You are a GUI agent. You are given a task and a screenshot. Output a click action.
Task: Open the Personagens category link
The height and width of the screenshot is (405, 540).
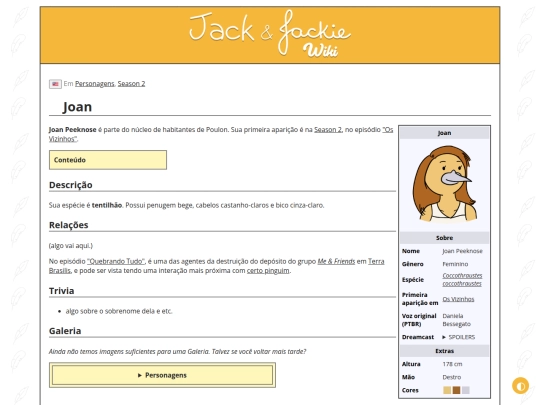click(x=94, y=84)
